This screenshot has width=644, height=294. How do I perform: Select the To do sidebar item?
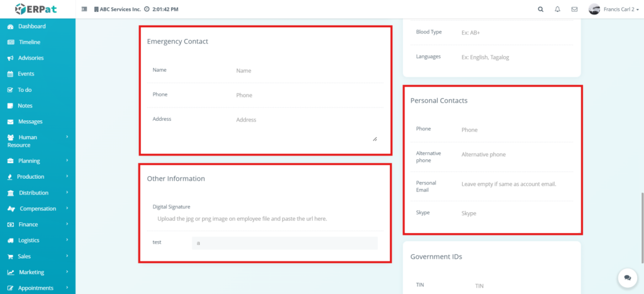pyautogui.click(x=25, y=90)
